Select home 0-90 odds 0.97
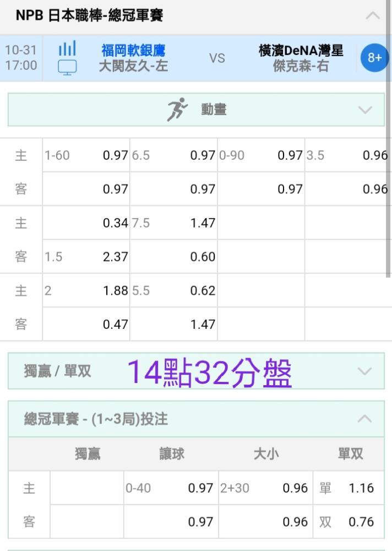 click(x=261, y=155)
